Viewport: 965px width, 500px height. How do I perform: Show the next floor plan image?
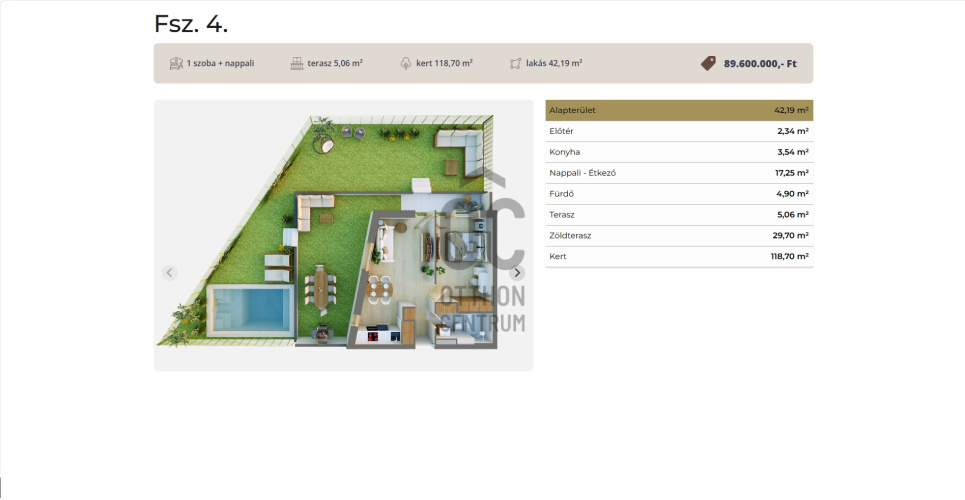pos(517,273)
